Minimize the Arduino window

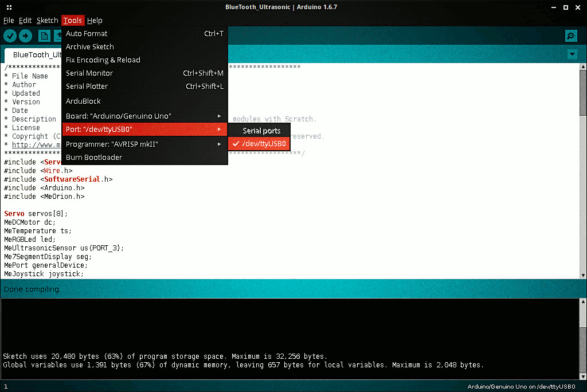coord(554,7)
